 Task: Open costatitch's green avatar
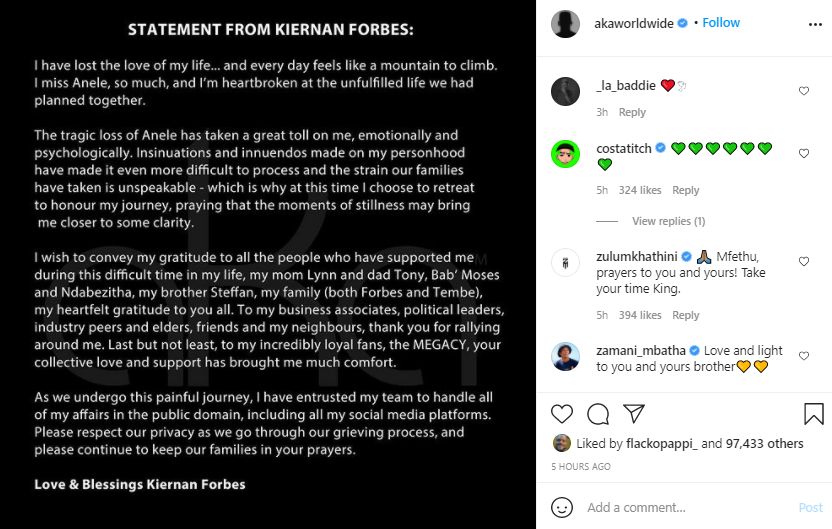pyautogui.click(x=566, y=153)
